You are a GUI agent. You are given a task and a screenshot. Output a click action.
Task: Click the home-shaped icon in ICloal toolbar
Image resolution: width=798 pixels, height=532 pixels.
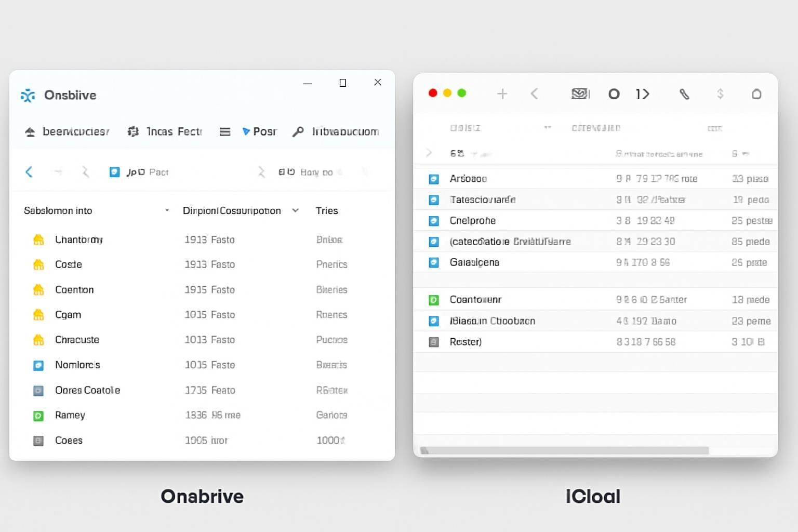(x=756, y=94)
